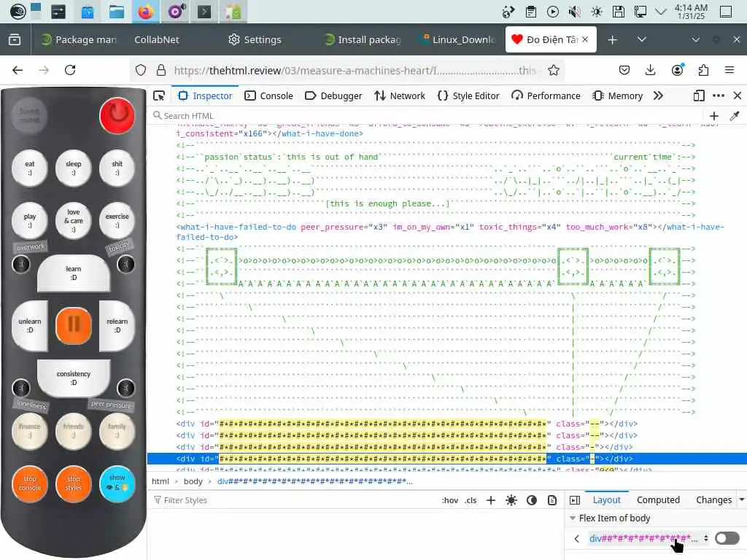This screenshot has height=560, width=747.
Task: Toggle responsive design mode icon
Action: [699, 96]
